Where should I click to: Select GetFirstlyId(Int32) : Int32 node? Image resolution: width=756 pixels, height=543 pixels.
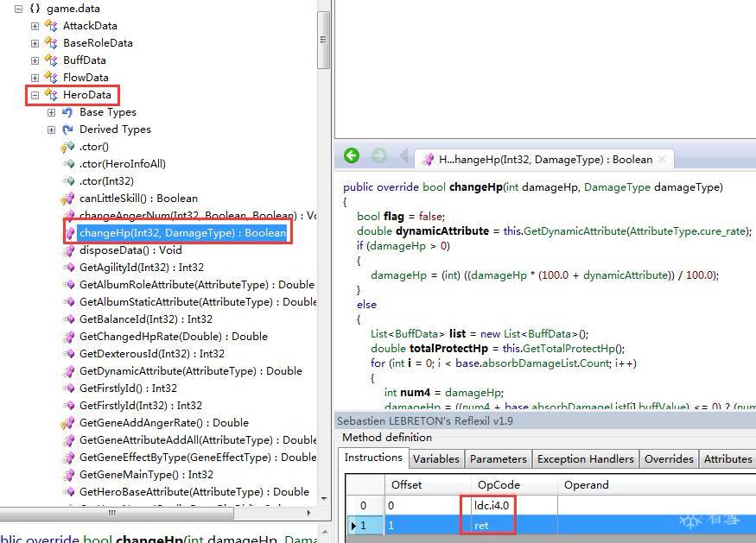141,406
